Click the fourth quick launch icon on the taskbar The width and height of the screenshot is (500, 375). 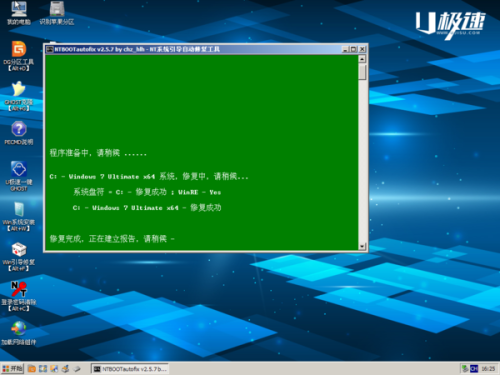click(65, 369)
